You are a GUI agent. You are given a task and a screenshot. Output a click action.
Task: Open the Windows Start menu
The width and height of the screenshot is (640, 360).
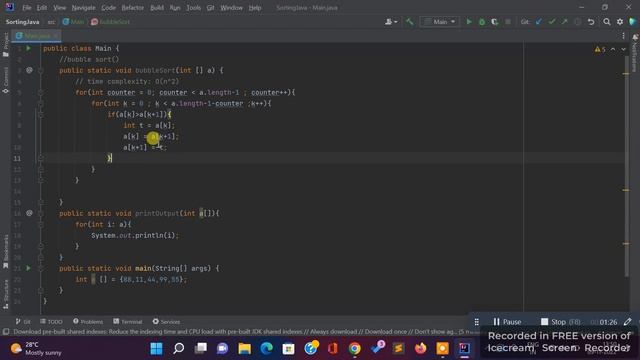pyautogui.click(x=156, y=349)
